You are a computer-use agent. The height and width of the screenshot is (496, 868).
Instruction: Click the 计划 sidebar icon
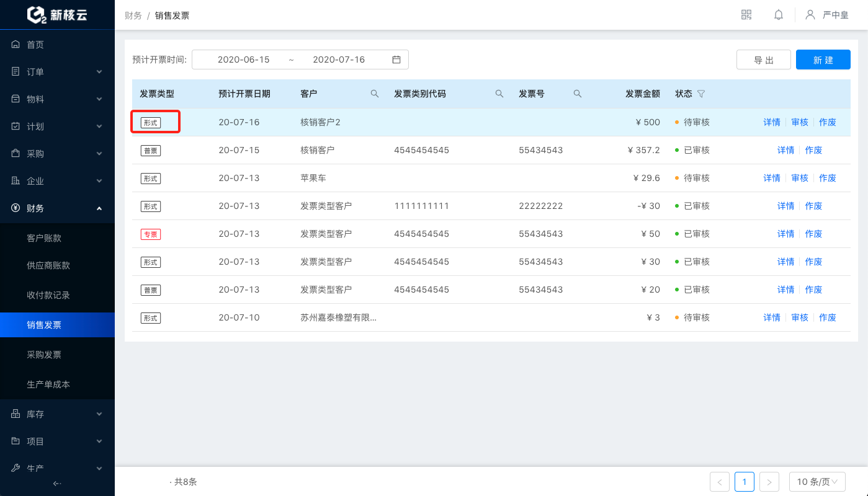point(16,126)
